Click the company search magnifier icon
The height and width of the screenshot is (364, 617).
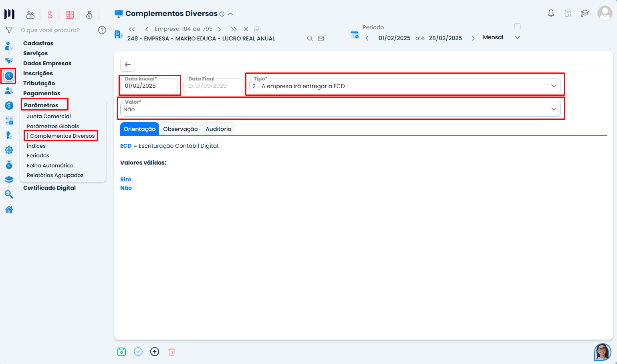pyautogui.click(x=310, y=38)
